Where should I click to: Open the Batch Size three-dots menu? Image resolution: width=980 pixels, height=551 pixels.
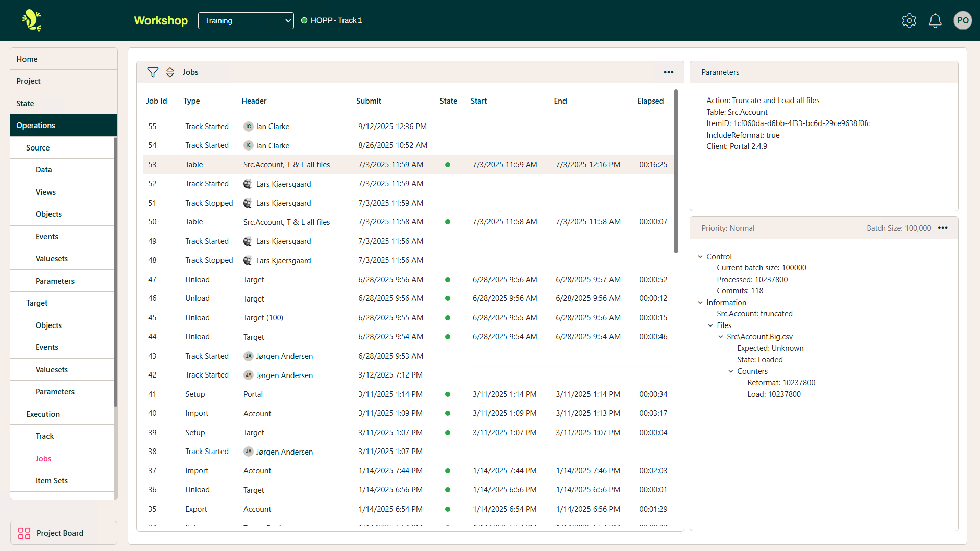pyautogui.click(x=943, y=228)
